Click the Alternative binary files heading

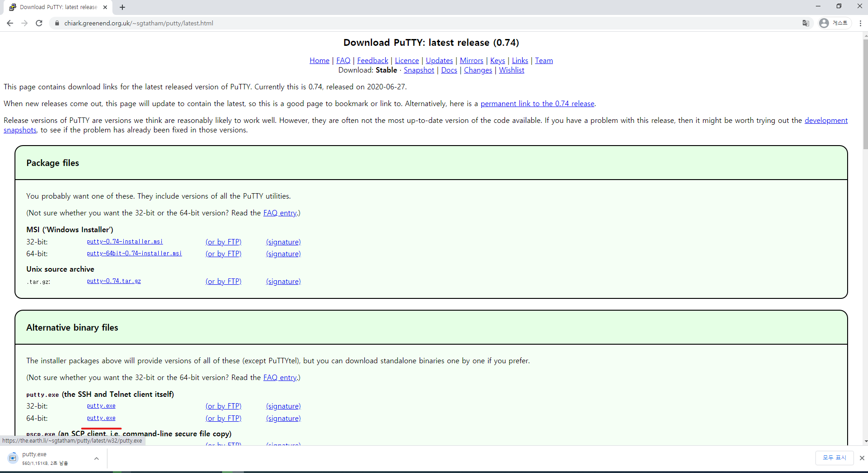72,327
